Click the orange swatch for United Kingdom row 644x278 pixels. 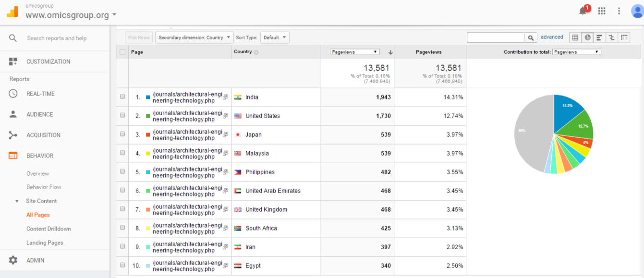(x=148, y=209)
